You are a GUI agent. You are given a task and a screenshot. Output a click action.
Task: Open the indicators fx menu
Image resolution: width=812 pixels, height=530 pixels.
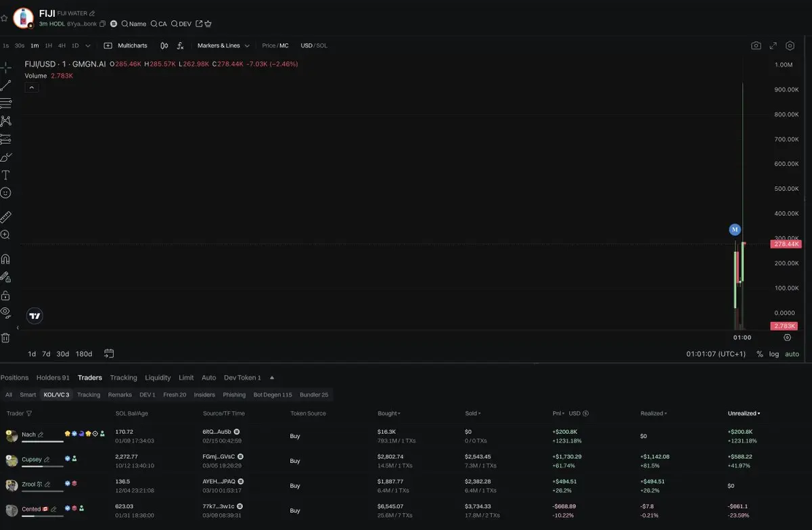point(180,45)
